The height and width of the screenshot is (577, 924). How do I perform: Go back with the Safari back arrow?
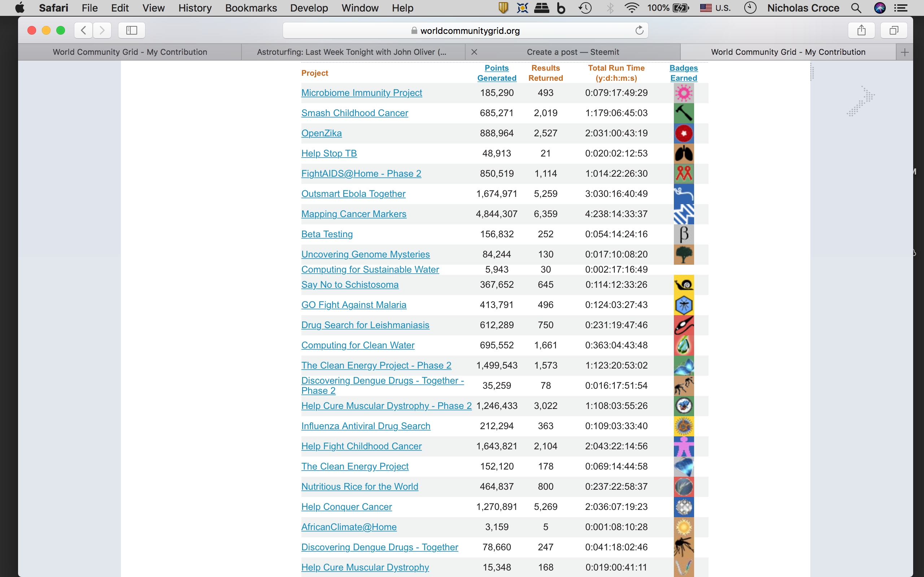(84, 30)
